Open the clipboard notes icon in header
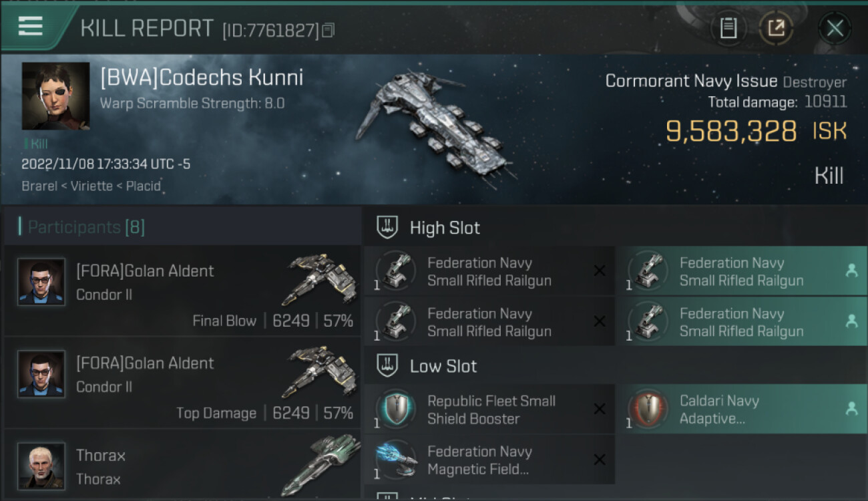Screen dimensions: 868x501 pyautogui.click(x=728, y=28)
